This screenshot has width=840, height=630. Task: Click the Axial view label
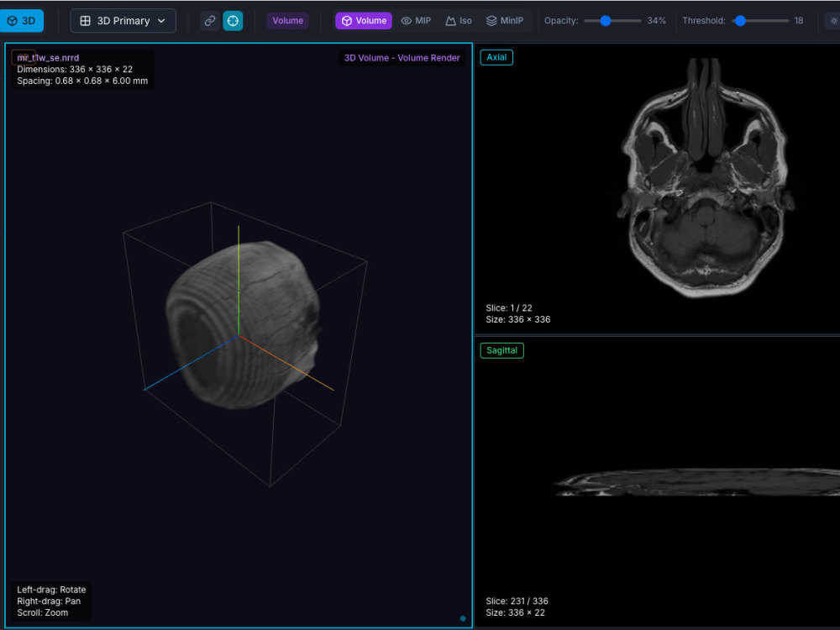[x=496, y=57]
